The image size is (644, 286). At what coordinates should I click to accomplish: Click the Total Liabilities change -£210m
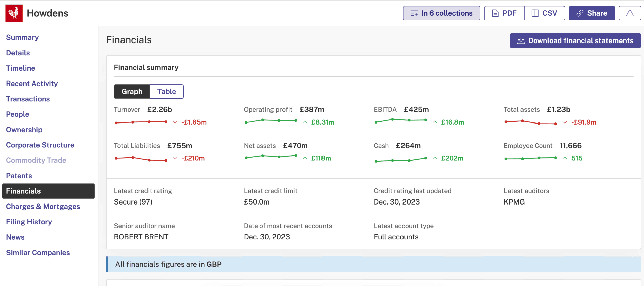coord(193,158)
